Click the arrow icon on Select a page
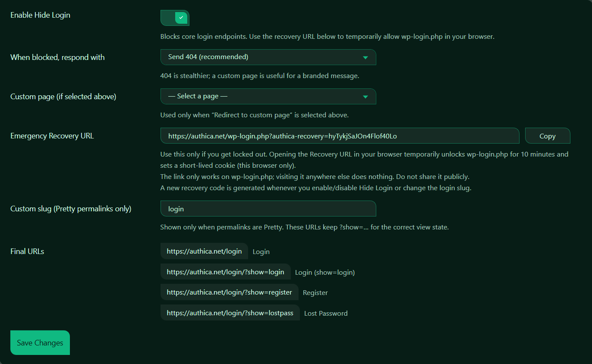 (x=365, y=97)
